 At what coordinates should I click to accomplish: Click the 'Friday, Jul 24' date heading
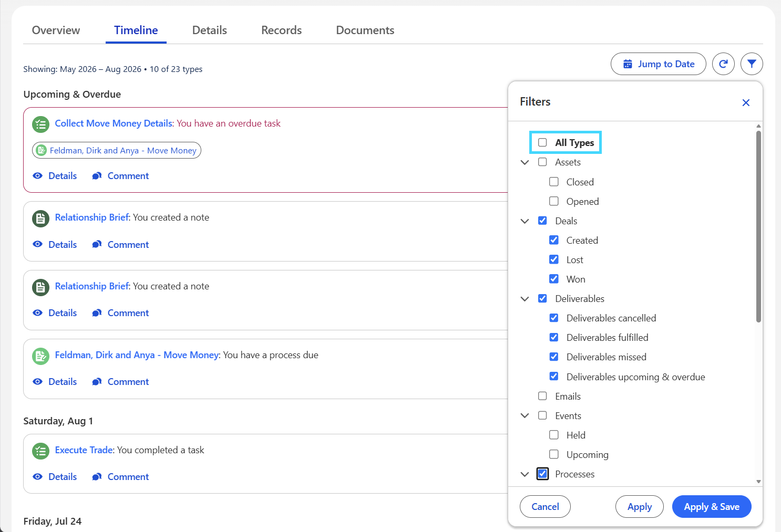coord(53,521)
